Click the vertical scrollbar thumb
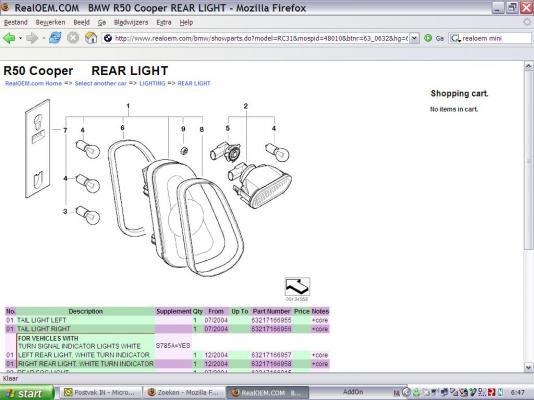 pyautogui.click(x=529, y=160)
